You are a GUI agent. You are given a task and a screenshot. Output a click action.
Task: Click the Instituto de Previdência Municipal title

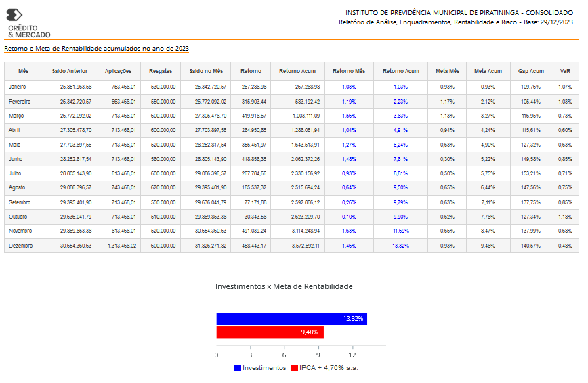(x=459, y=12)
